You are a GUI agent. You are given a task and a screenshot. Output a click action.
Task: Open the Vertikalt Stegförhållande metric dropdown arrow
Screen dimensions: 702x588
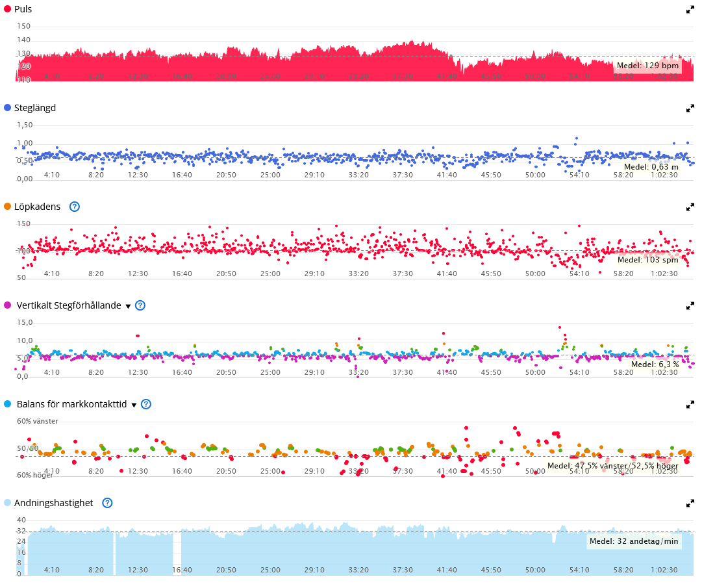pyautogui.click(x=128, y=306)
